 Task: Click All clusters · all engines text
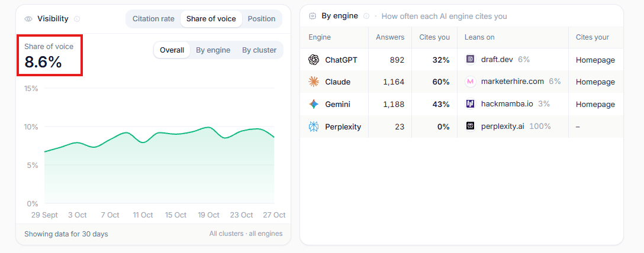pos(246,233)
